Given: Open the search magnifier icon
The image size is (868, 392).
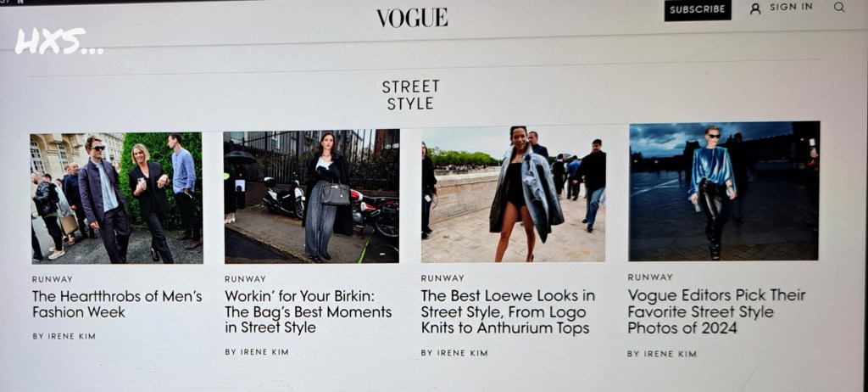Looking at the screenshot, I should [x=839, y=7].
